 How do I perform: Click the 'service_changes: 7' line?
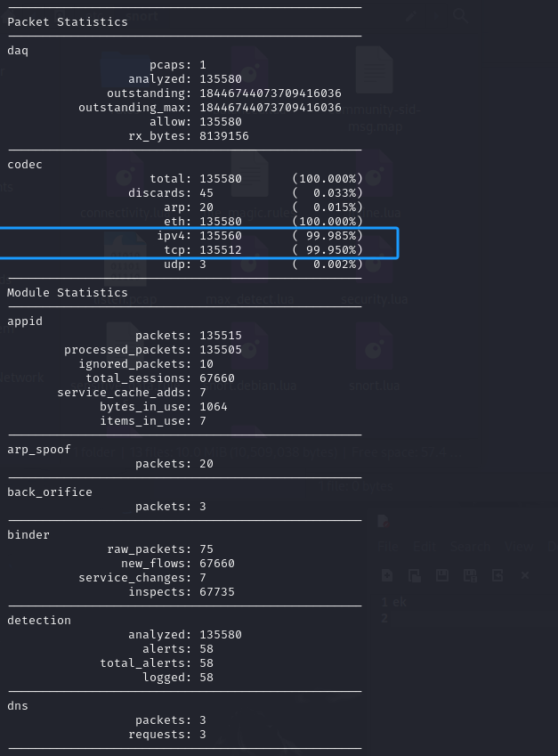pos(142,578)
